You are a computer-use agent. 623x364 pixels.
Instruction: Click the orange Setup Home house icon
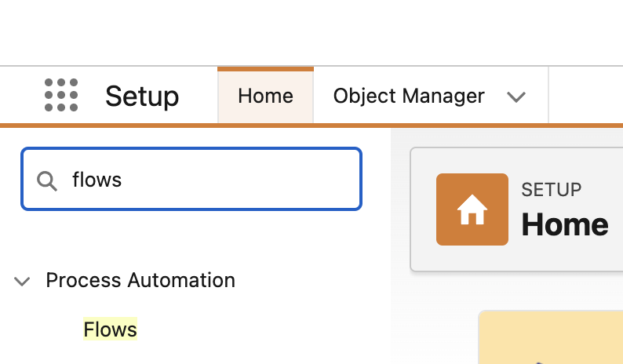point(472,209)
